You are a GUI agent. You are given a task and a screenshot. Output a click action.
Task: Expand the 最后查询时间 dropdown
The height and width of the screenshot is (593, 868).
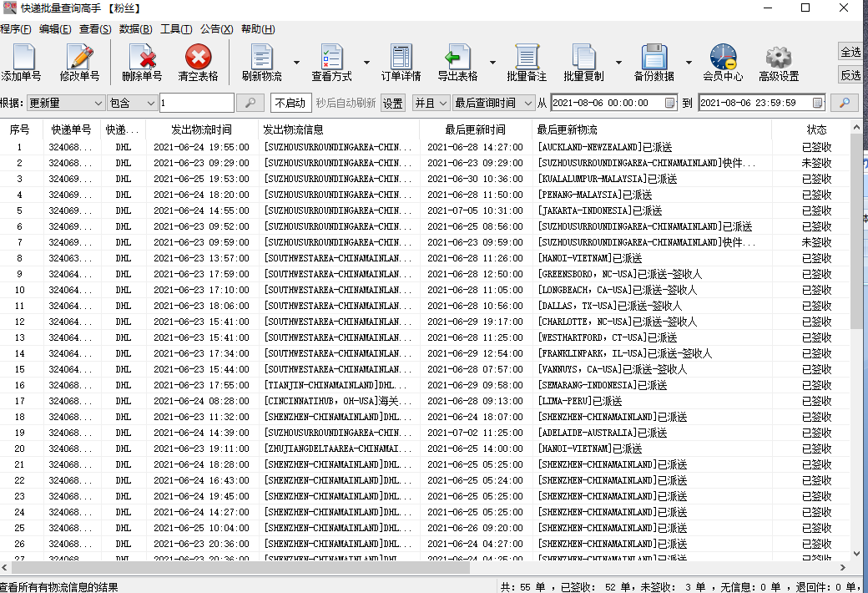tap(492, 104)
